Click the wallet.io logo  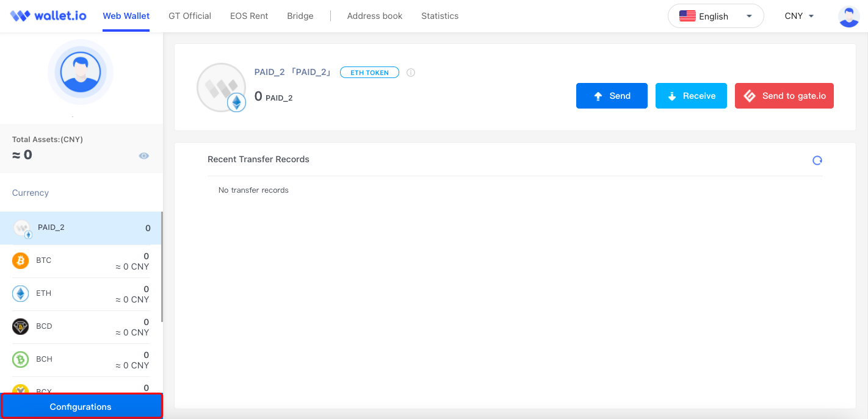click(x=48, y=16)
